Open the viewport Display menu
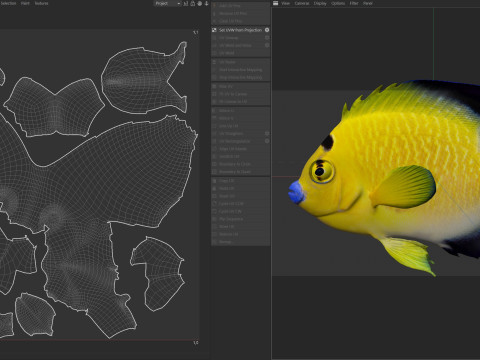This screenshot has height=360, width=480. click(320, 3)
